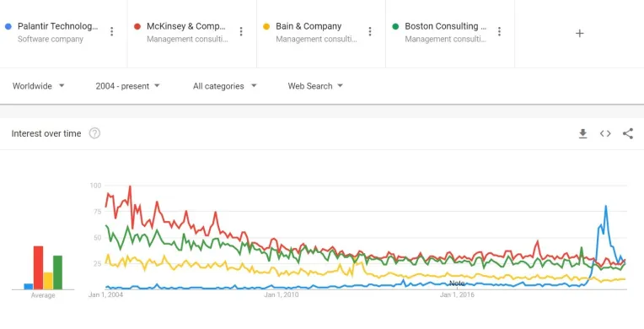Viewport: 644px width, 329px height.
Task: Click the blue Palantir peak on the chart
Action: pos(606,207)
